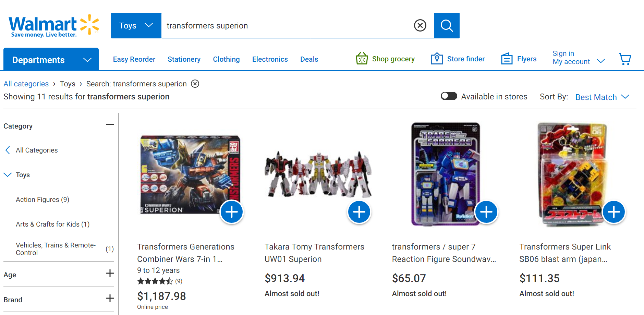Go to the Electronics section
This screenshot has height=315, width=644.
tap(270, 59)
